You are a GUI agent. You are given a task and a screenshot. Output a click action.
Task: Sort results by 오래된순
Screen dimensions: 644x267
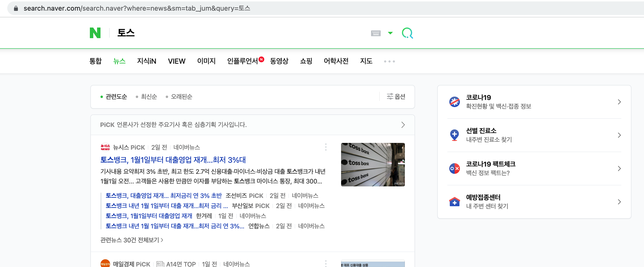pos(181,97)
